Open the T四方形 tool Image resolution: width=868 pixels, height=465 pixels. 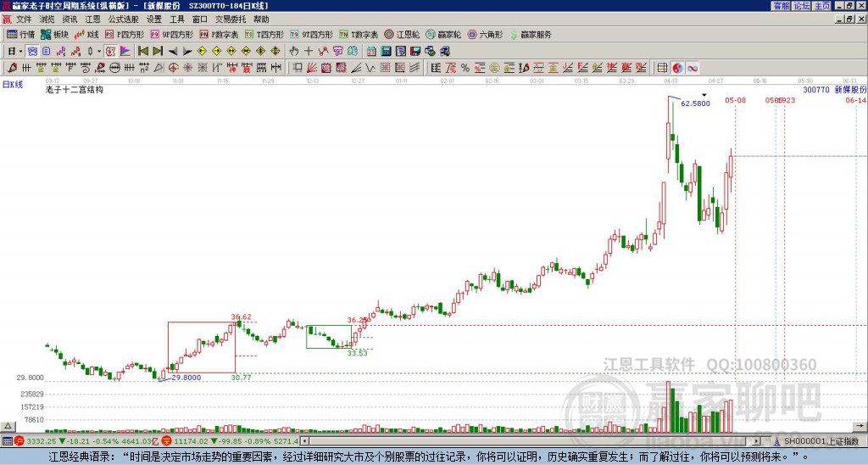pyautogui.click(x=264, y=34)
